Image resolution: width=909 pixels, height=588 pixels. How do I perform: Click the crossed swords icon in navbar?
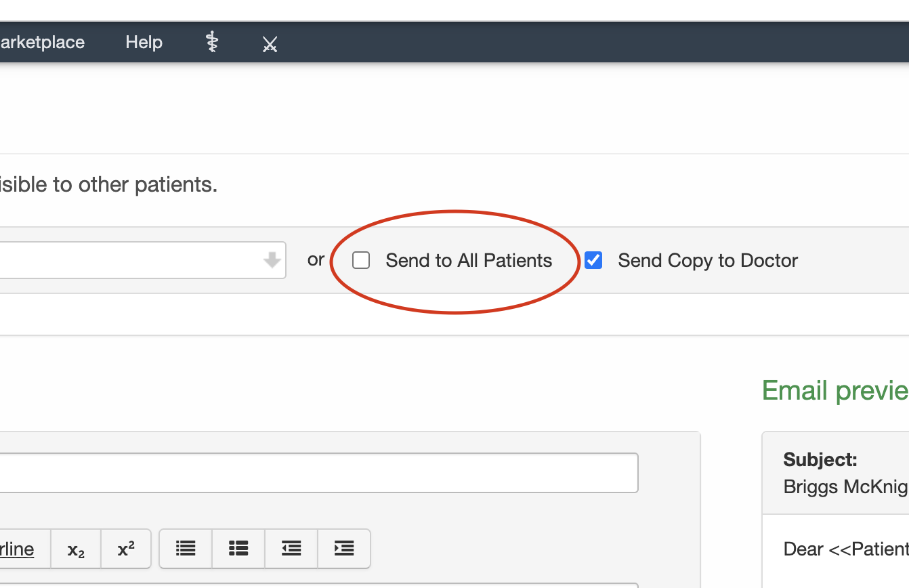[270, 45]
